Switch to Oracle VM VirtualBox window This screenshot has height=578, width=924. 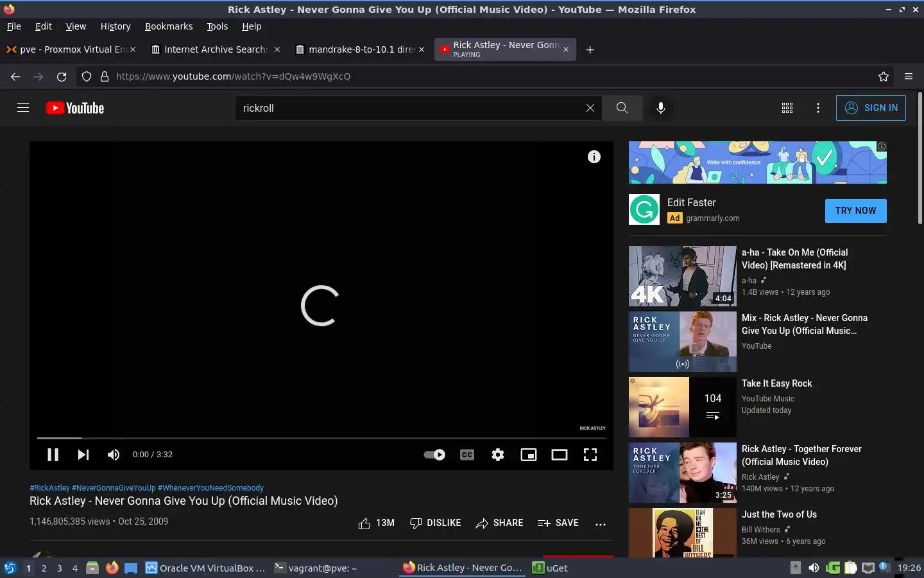coord(205,568)
